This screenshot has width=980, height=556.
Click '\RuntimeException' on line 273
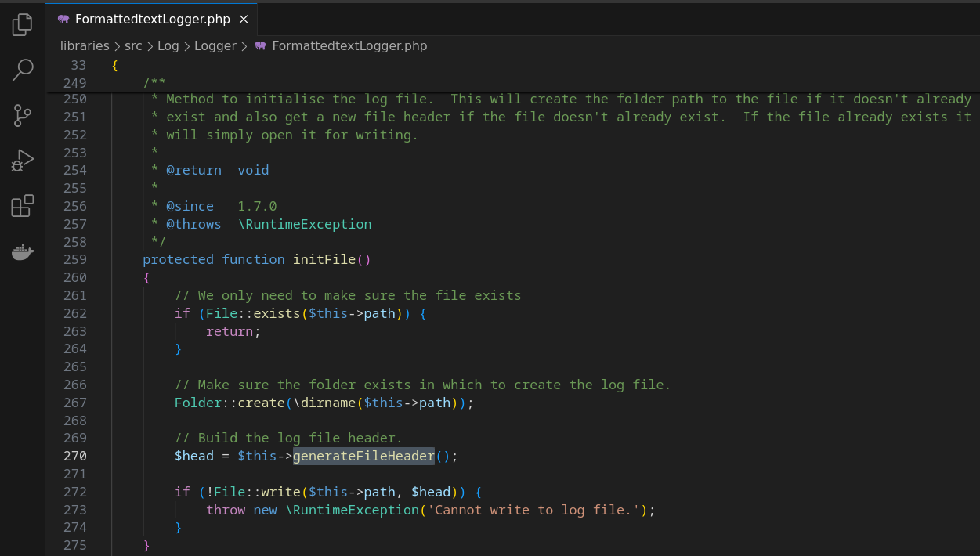[x=352, y=510]
